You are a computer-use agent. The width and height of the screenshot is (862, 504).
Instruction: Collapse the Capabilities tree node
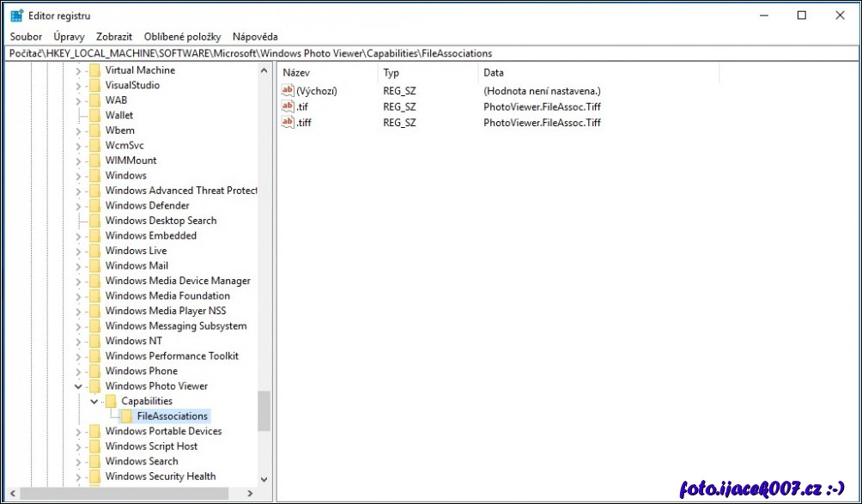point(94,401)
